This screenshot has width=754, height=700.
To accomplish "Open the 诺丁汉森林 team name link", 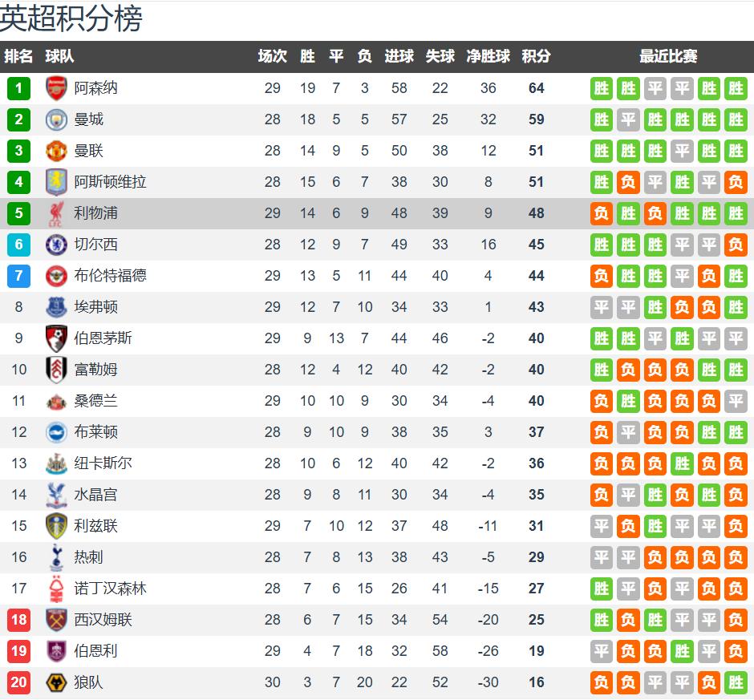I will click(x=110, y=589).
